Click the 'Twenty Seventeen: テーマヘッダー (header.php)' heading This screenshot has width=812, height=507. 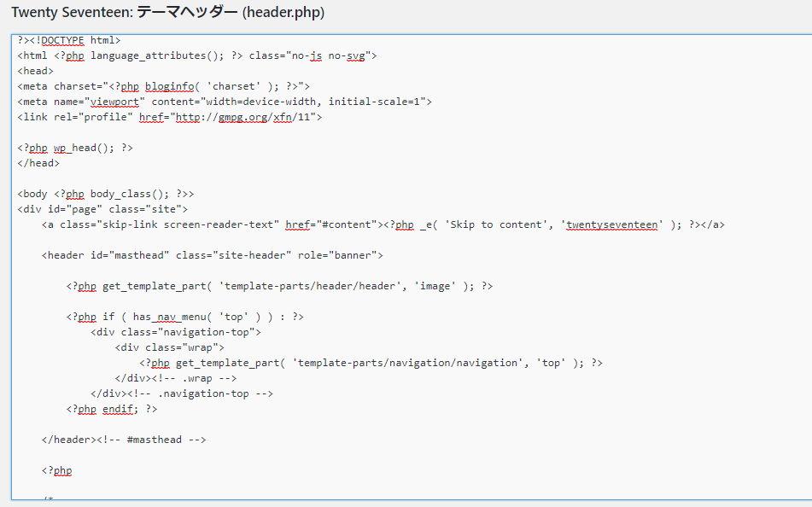(x=168, y=12)
